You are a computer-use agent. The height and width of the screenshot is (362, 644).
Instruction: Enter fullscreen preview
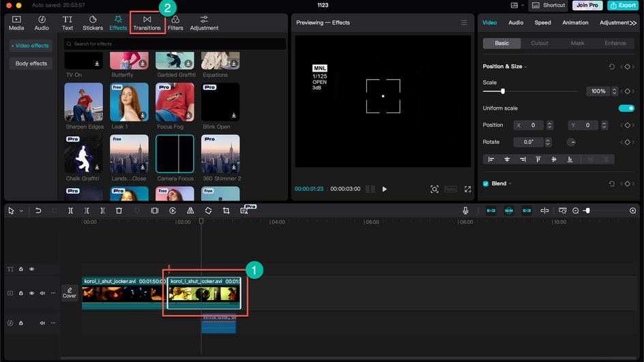click(x=467, y=190)
